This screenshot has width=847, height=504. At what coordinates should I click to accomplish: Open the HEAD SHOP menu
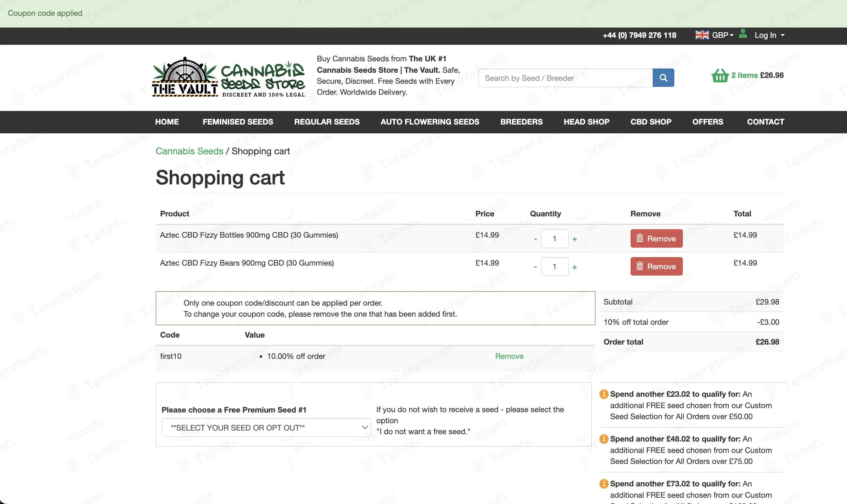point(586,122)
